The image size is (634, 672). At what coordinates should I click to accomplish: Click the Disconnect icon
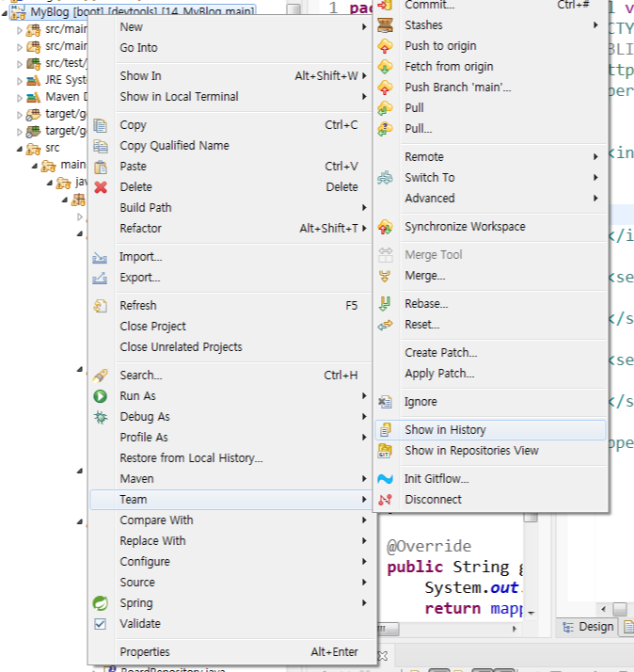385,499
